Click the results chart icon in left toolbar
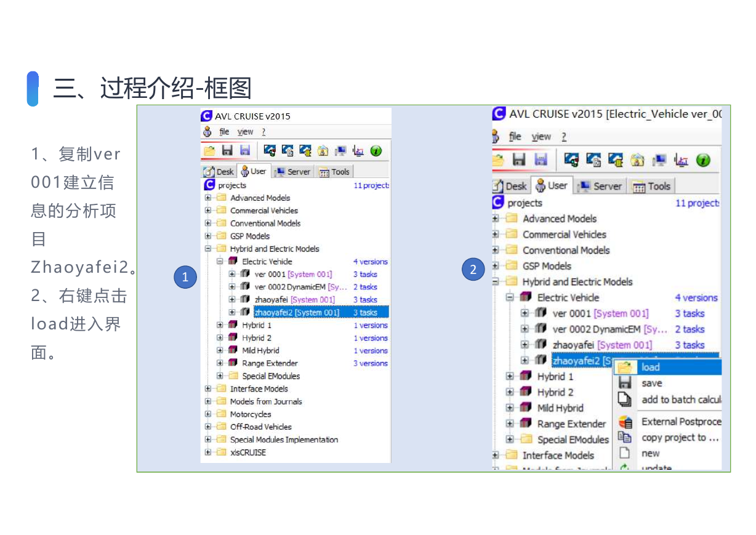756x535 pixels. [358, 151]
